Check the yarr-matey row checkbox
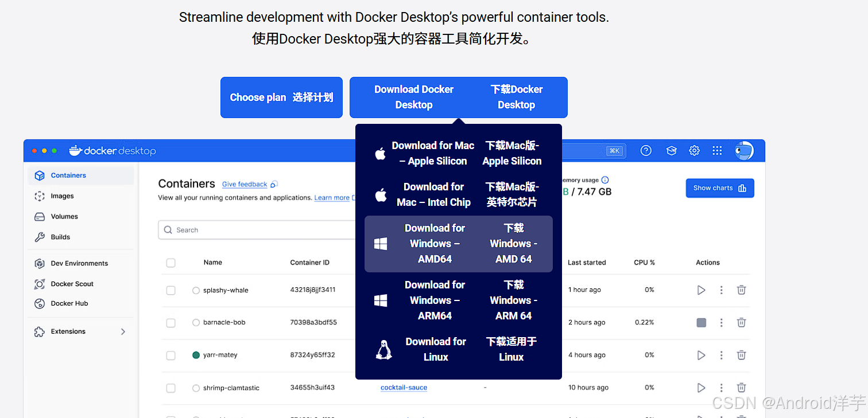 tap(170, 356)
